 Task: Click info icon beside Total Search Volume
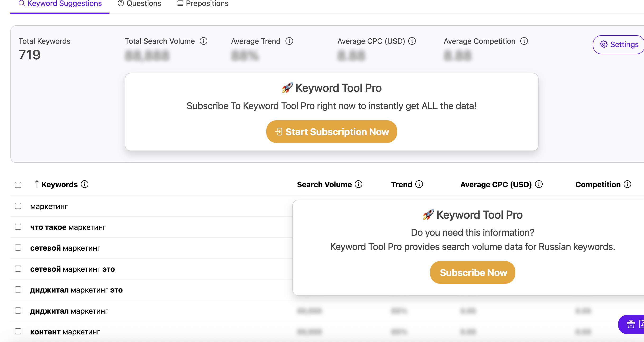click(204, 41)
